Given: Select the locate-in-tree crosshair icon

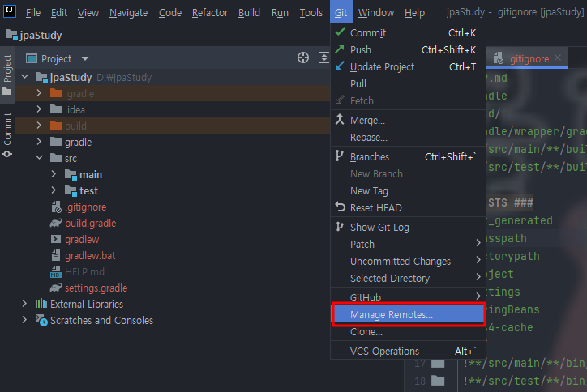Looking at the screenshot, I should 303,58.
